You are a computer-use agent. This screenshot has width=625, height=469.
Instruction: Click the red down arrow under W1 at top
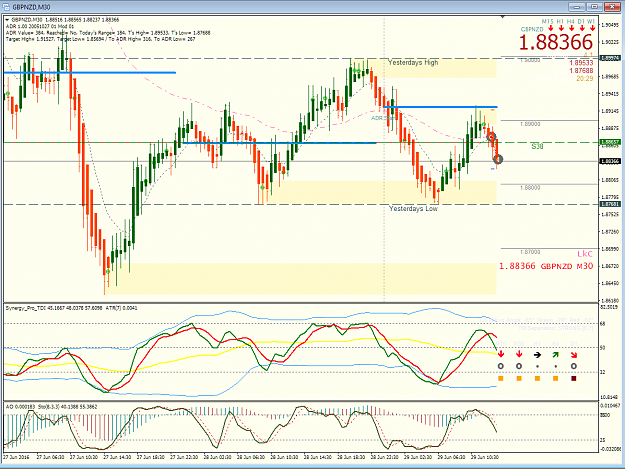(592, 28)
